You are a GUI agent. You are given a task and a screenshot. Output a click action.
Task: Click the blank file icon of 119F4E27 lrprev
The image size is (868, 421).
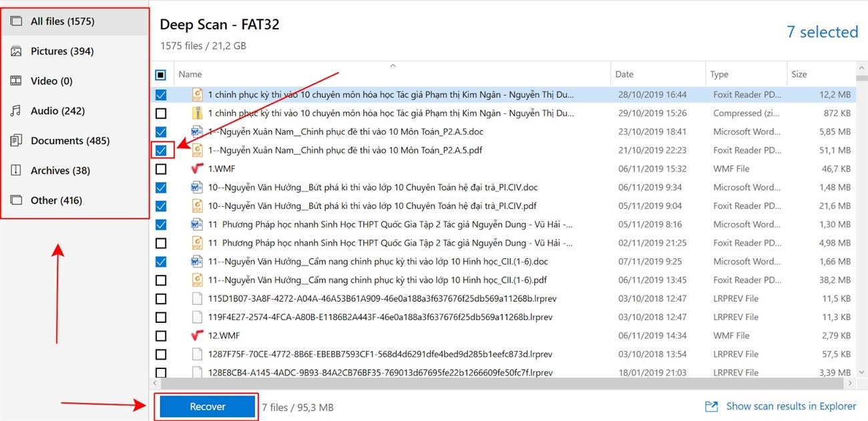(197, 317)
